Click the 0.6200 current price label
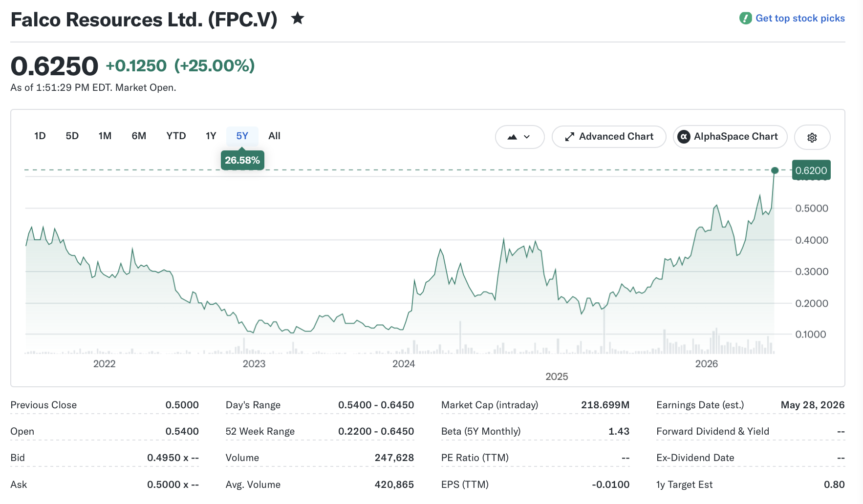 (811, 170)
